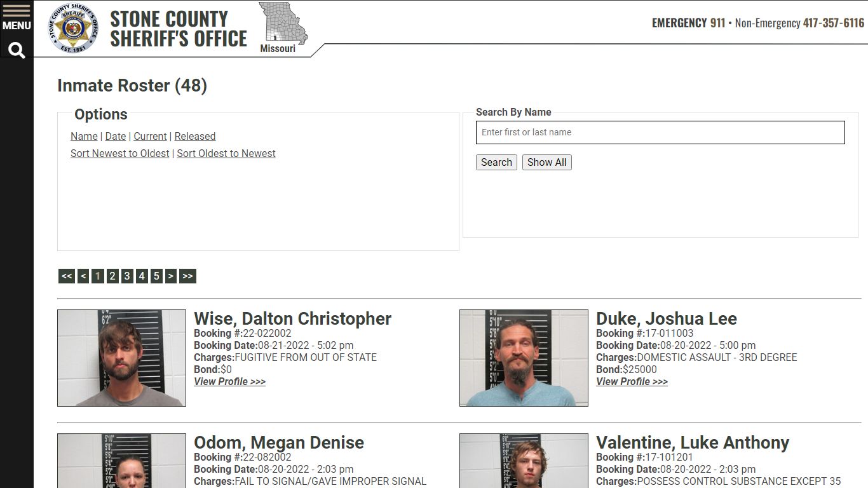The height and width of the screenshot is (488, 868).
Task: Click charge FUGITIVE FROM OUT OF STATE
Action: tap(306, 357)
